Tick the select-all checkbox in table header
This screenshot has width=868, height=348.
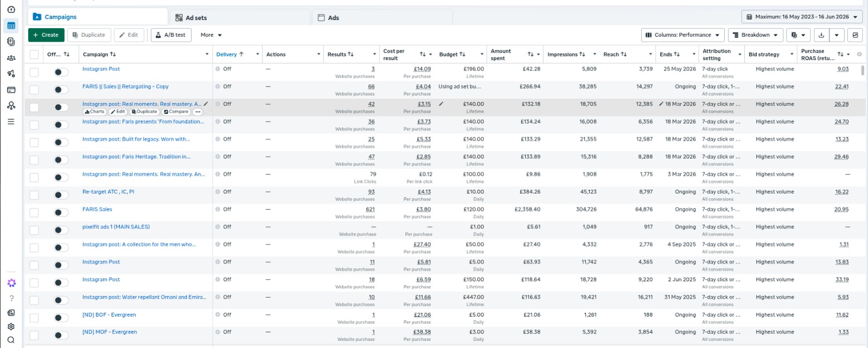click(x=34, y=54)
